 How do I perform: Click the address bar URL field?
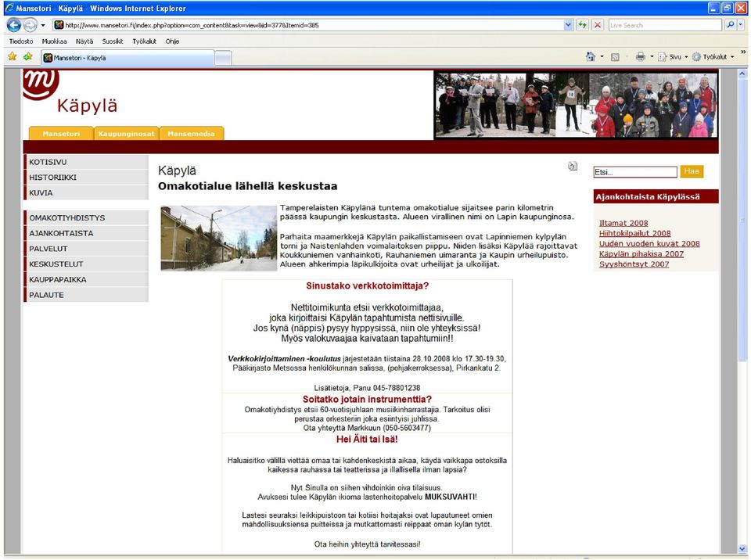tap(309, 25)
